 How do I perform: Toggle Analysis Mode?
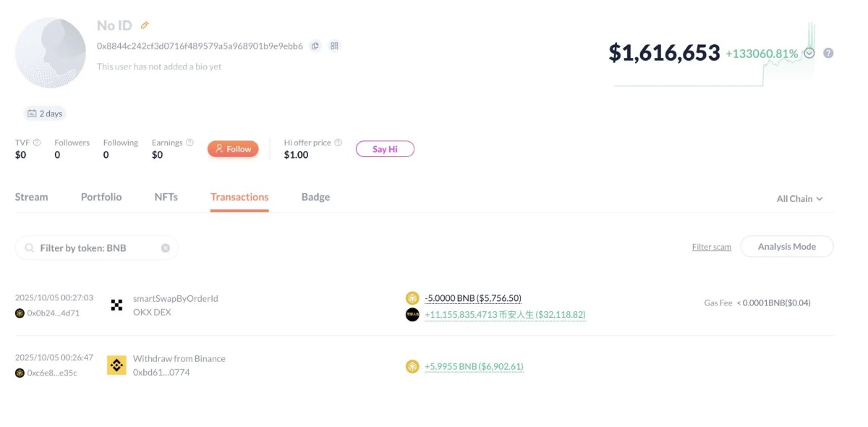786,246
